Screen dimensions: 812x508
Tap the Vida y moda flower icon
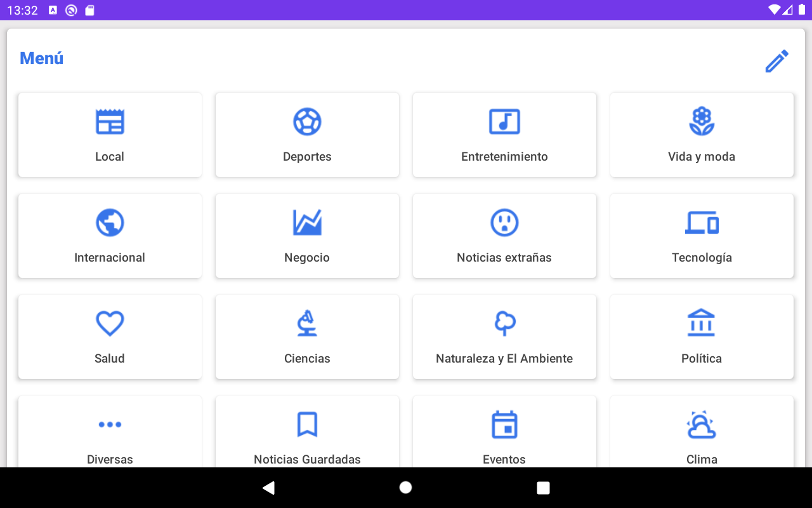(x=702, y=121)
